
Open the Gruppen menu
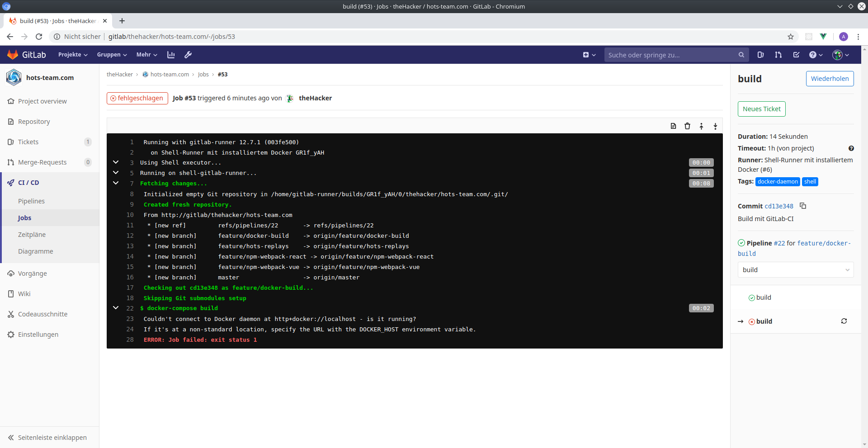coord(112,55)
